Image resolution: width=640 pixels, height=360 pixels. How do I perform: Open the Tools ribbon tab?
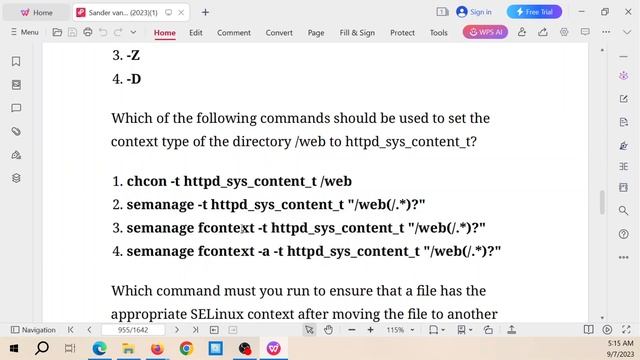point(438,33)
